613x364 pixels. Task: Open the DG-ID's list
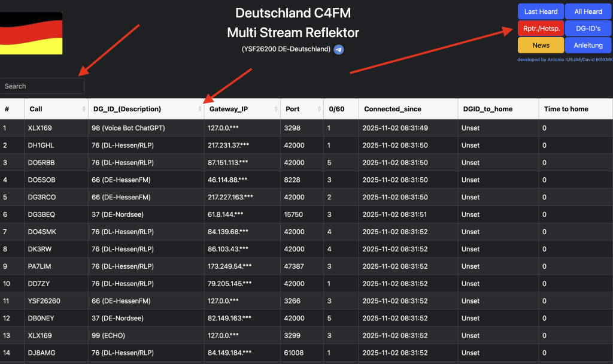pyautogui.click(x=588, y=28)
